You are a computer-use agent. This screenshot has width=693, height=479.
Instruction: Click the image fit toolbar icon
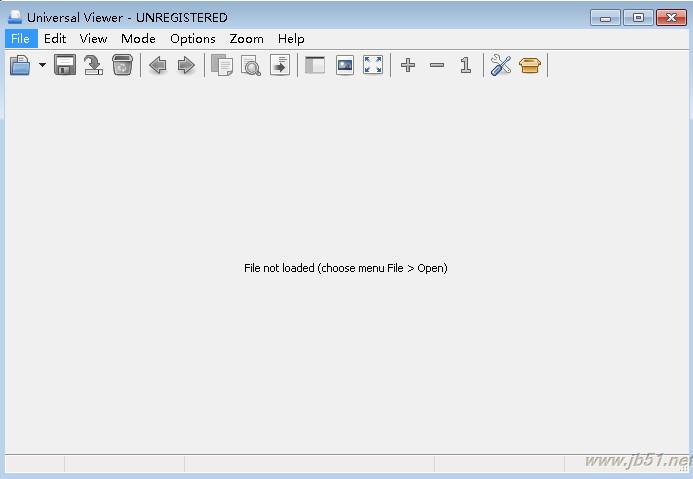pyautogui.click(x=345, y=65)
